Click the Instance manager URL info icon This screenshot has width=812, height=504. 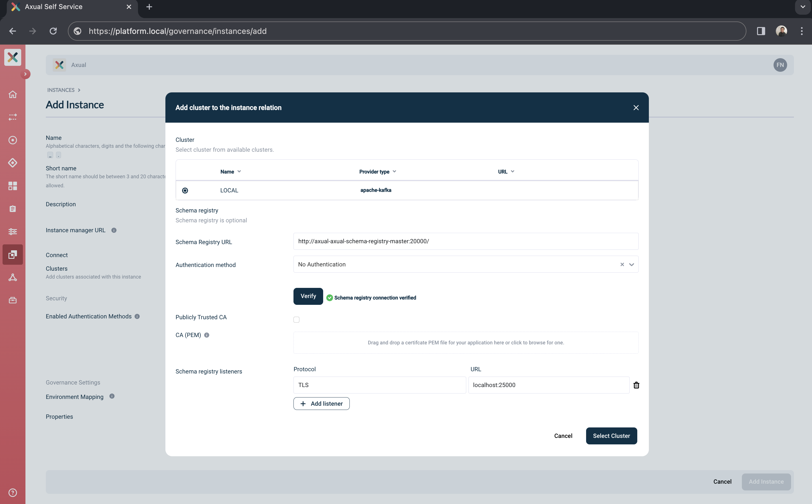(x=114, y=230)
